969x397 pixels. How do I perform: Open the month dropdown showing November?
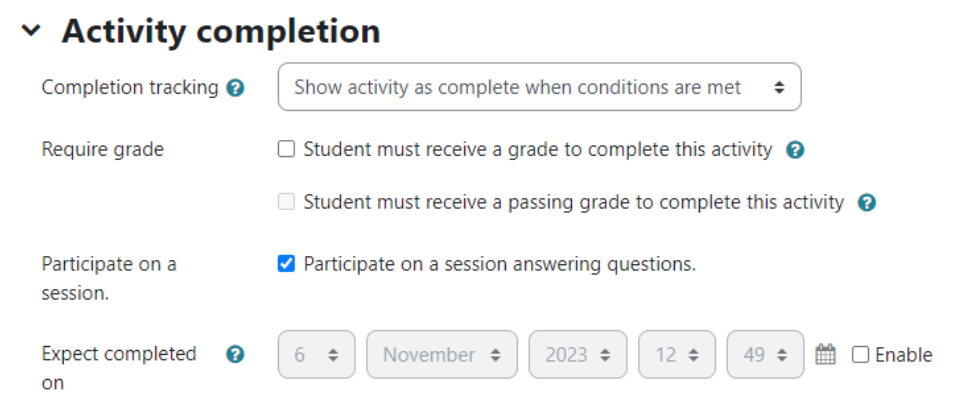coord(442,354)
